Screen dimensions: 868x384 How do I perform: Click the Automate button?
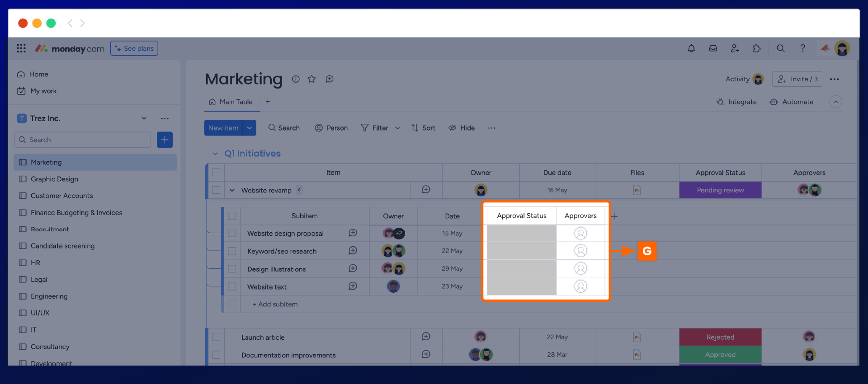(x=792, y=102)
